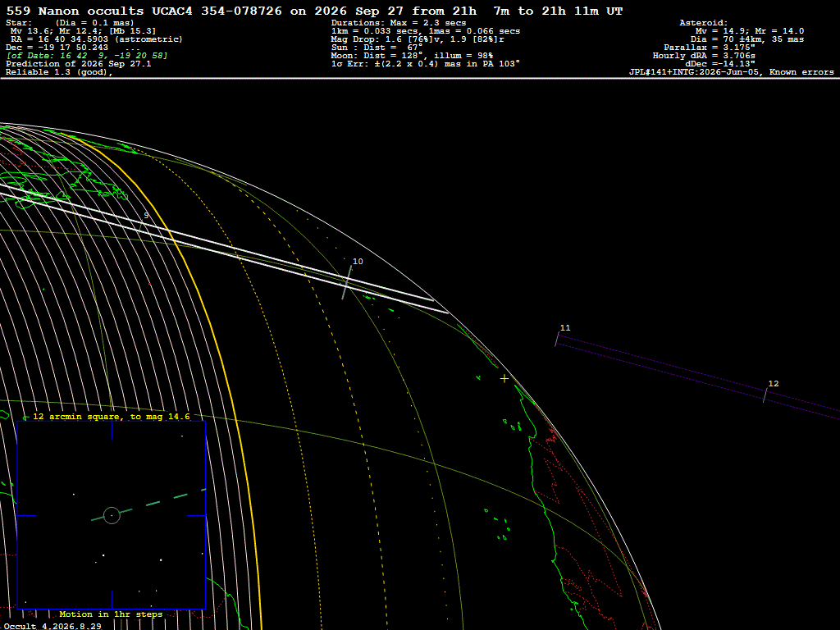840x630 pixels.
Task: Click the hour 11 marker label
Action: (x=565, y=328)
